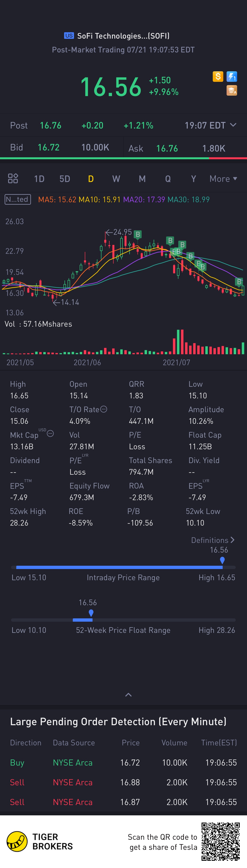247x868 pixels.
Task: Collapse the stock details panel chevron
Action: click(128, 694)
